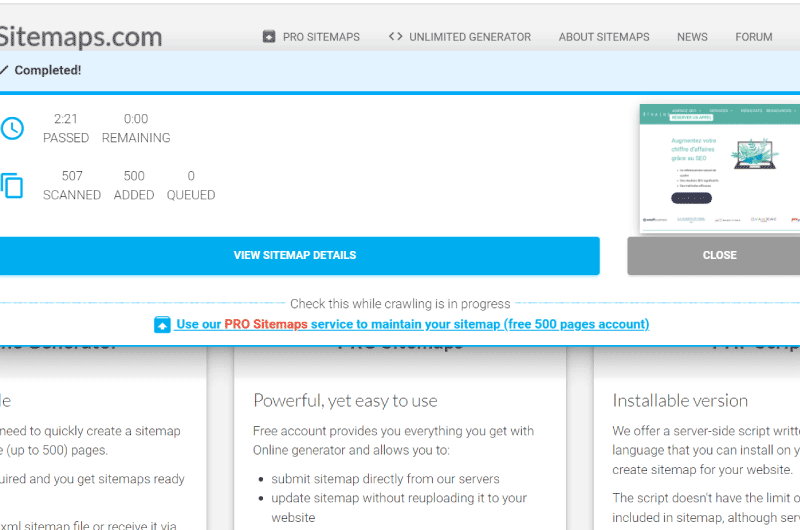The image size is (800, 530).
Task: Click 'submit sitemap directly from our servers' bullet
Action: click(x=385, y=479)
